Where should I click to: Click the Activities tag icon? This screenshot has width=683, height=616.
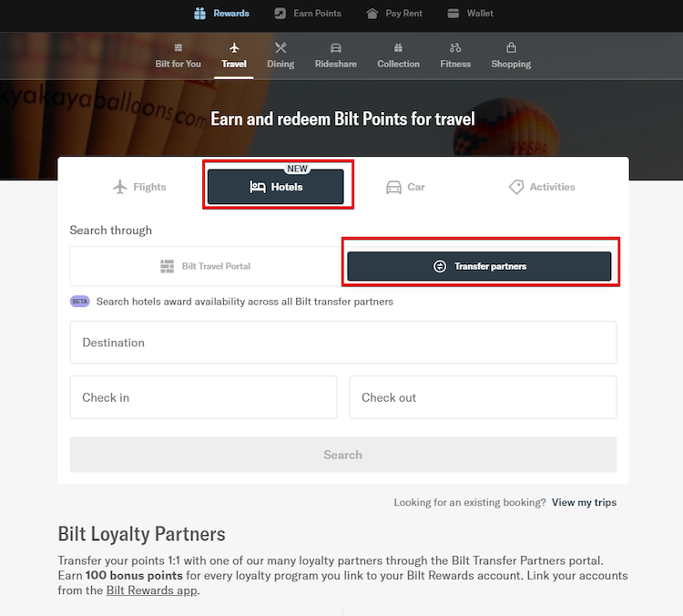pyautogui.click(x=516, y=187)
